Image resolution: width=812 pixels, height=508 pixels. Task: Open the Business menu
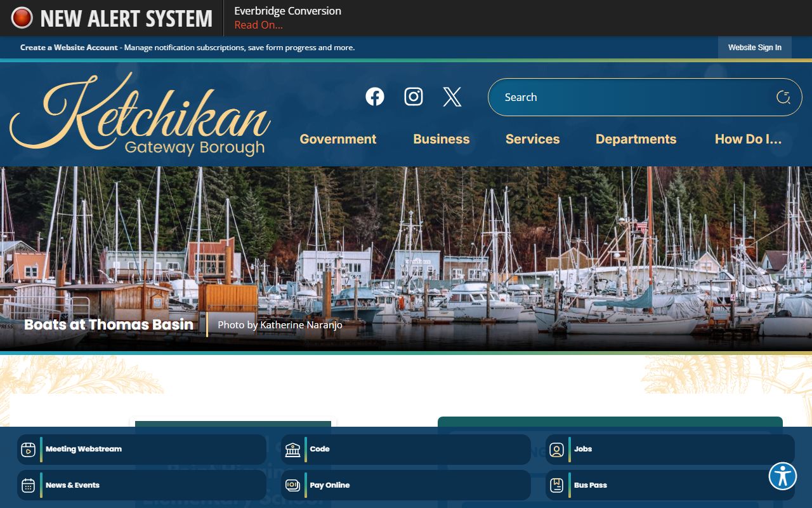pos(442,139)
